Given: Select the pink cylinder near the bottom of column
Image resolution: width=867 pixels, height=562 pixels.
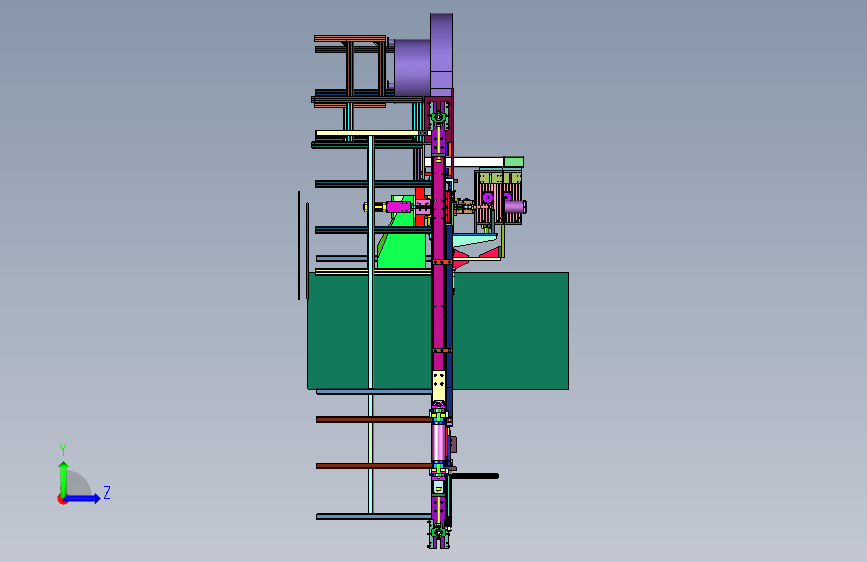Looking at the screenshot, I should pyautogui.click(x=438, y=442).
